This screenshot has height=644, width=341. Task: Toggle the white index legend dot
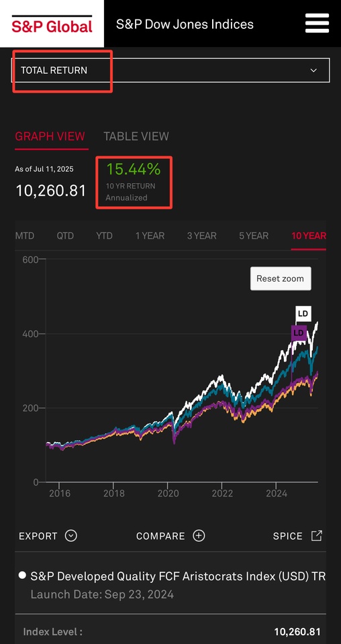[x=22, y=575]
